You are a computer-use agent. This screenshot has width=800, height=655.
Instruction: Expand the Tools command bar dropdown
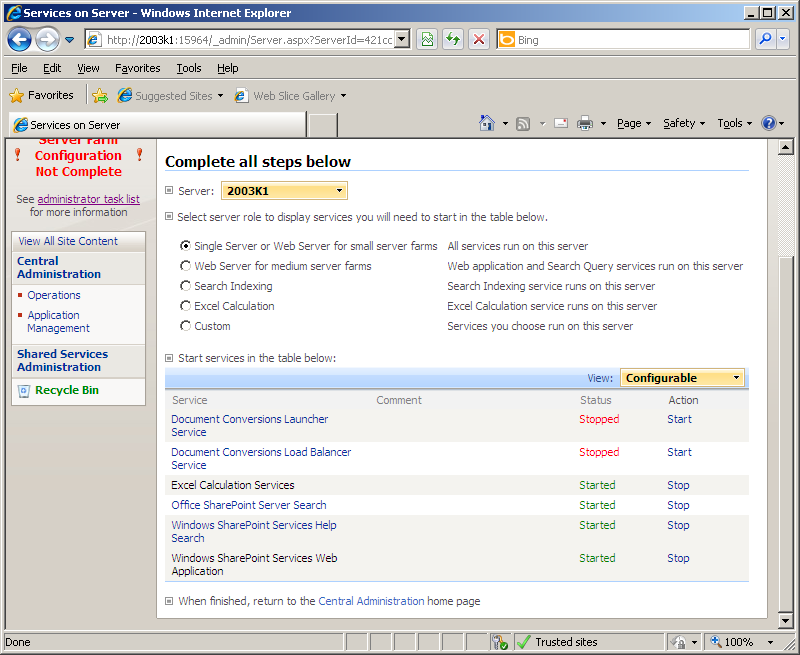tap(735, 123)
